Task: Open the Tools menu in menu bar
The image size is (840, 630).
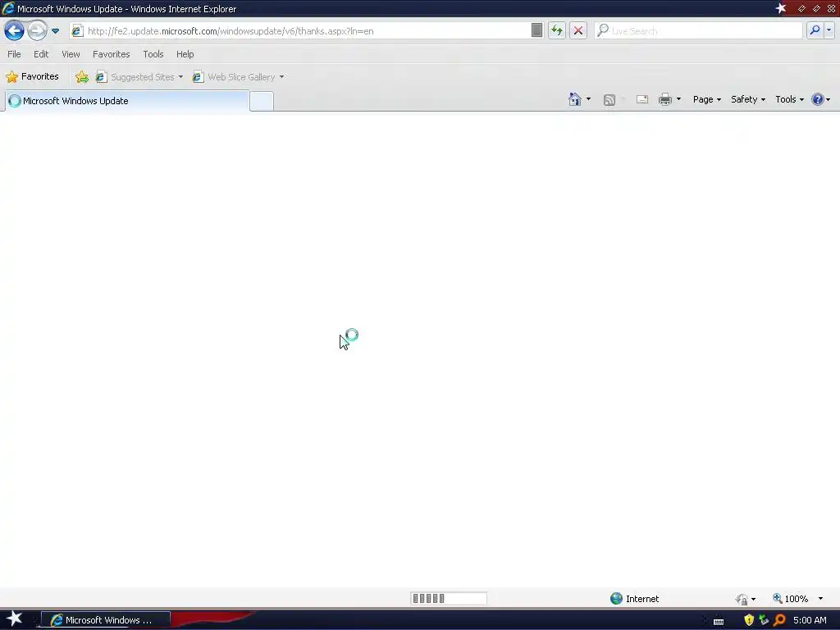Action: tap(153, 54)
